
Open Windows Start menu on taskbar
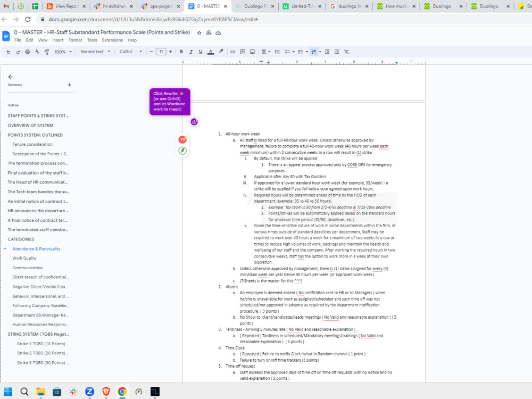[x=8, y=392]
